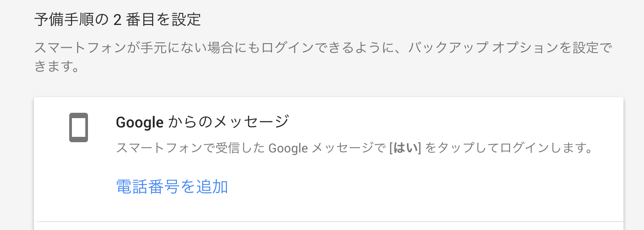
Task: Select the Google からのメッセージ card title
Action: tap(202, 122)
